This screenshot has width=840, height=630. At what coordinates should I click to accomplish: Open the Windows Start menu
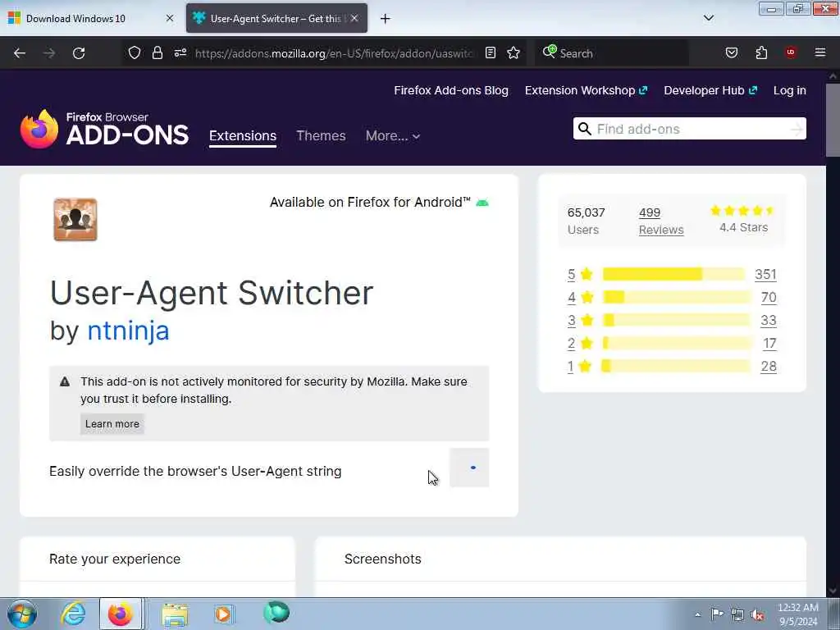[x=22, y=614]
